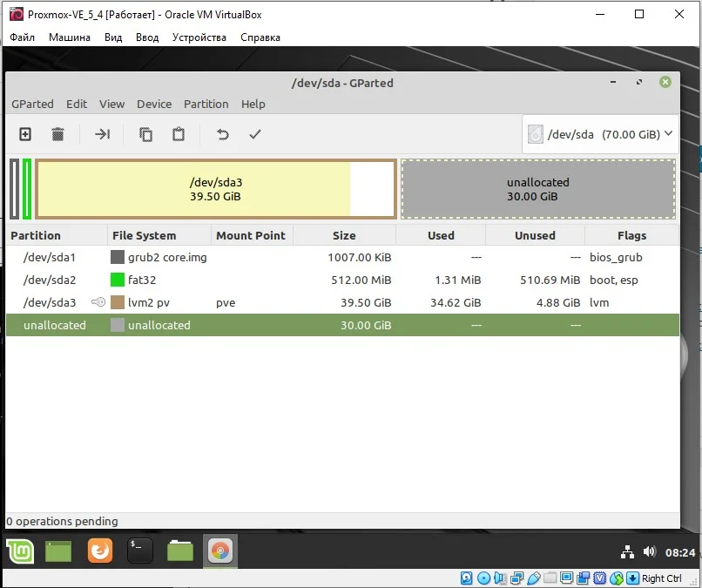
Task: Select the unallocated 30.00 GiB block in map
Action: (x=537, y=189)
